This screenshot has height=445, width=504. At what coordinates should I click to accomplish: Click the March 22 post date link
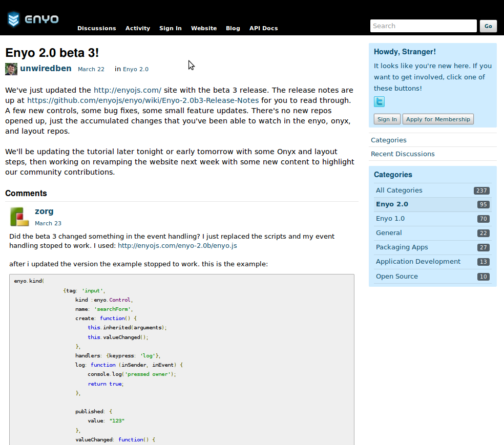click(91, 69)
